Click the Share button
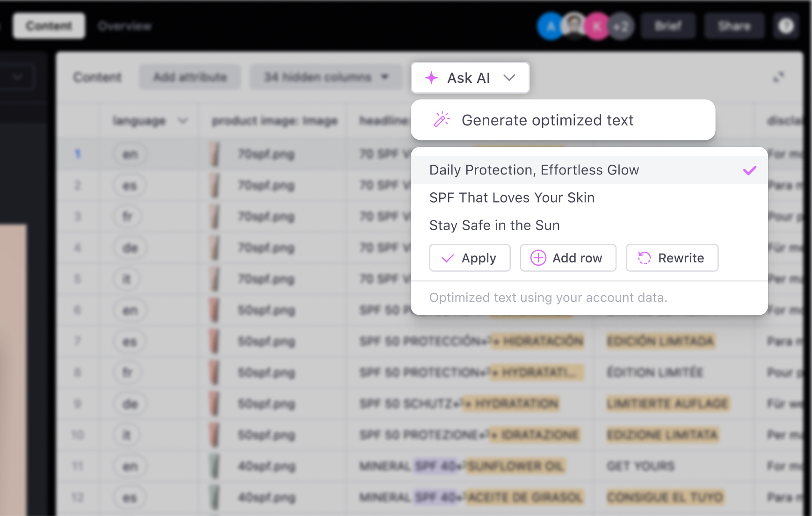 pos(734,26)
